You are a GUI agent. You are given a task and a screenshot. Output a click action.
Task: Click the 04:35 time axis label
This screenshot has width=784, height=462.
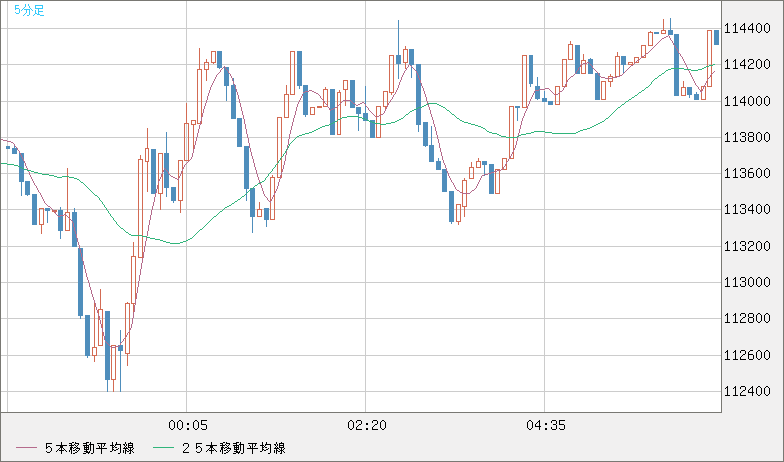[x=546, y=426]
